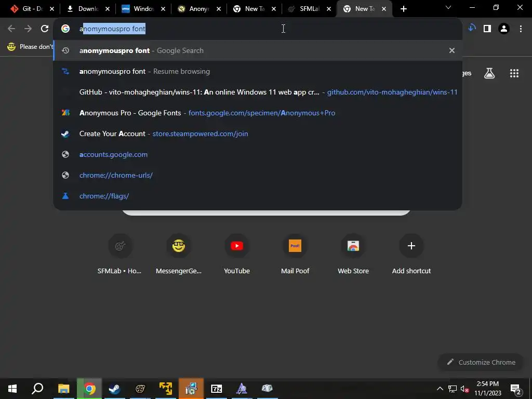Open the Chrome three-dot menu

[x=521, y=29]
